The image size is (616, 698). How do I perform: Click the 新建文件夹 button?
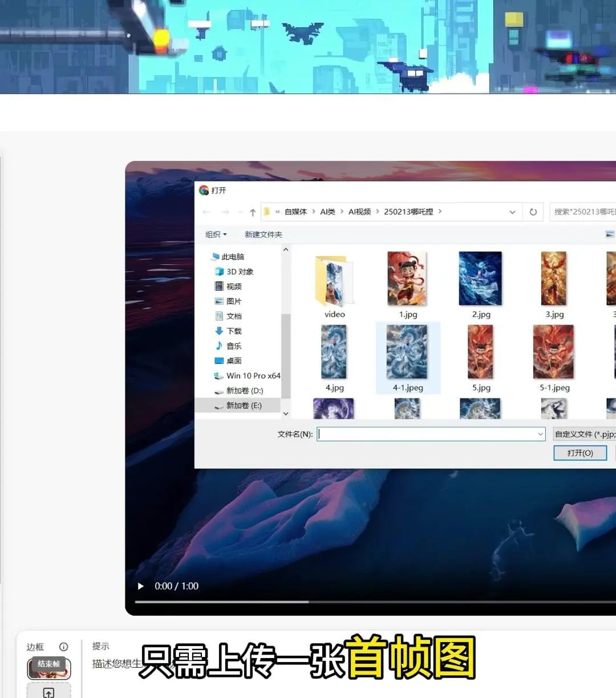tap(263, 234)
